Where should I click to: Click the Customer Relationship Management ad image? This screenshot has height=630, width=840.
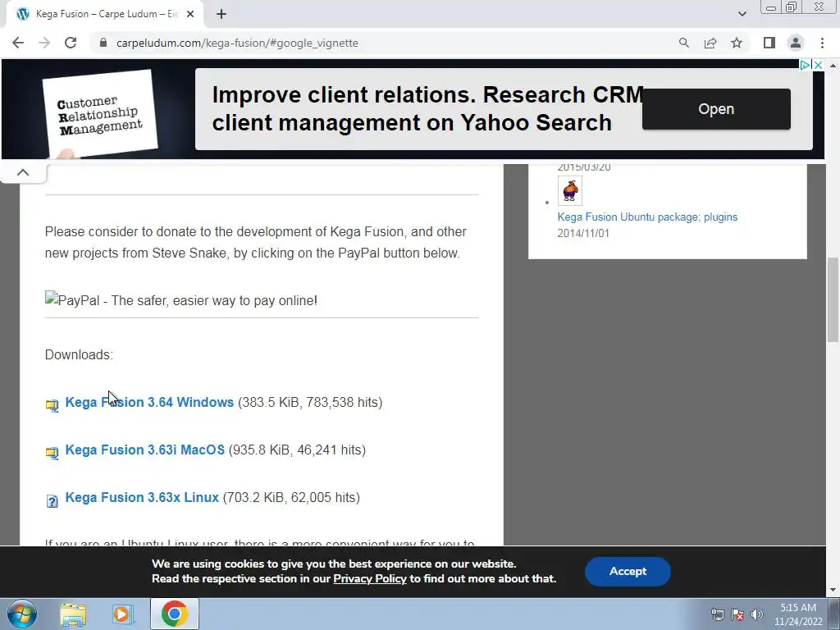(100, 113)
